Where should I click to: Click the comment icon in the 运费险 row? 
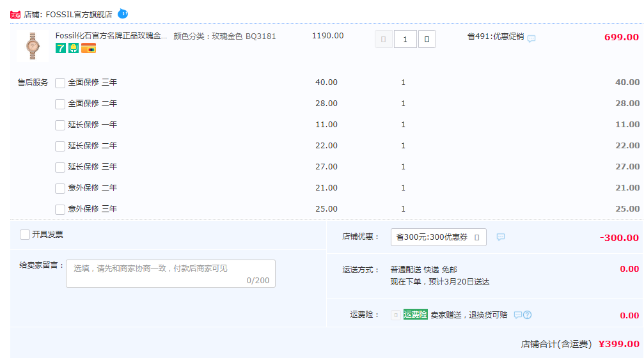pos(518,315)
